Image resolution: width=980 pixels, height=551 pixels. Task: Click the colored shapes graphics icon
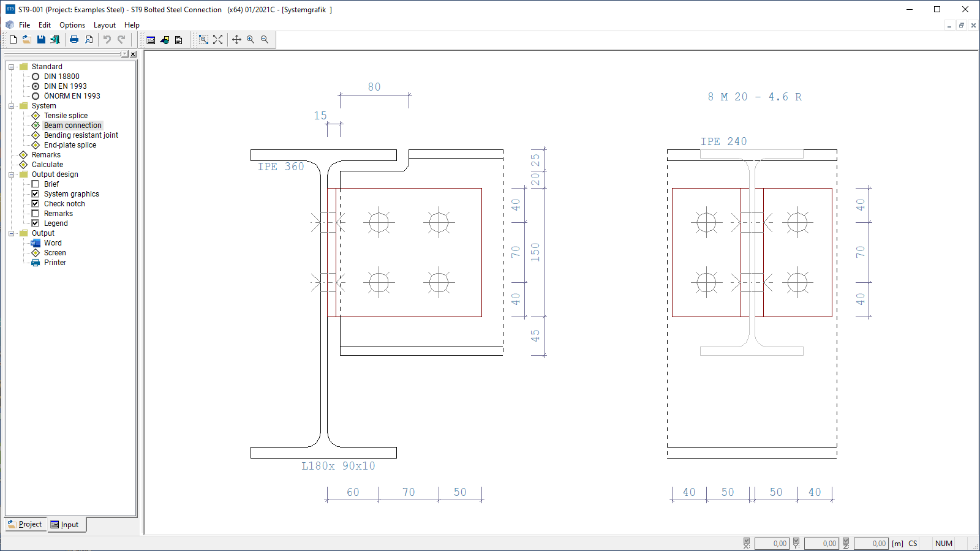(x=165, y=40)
